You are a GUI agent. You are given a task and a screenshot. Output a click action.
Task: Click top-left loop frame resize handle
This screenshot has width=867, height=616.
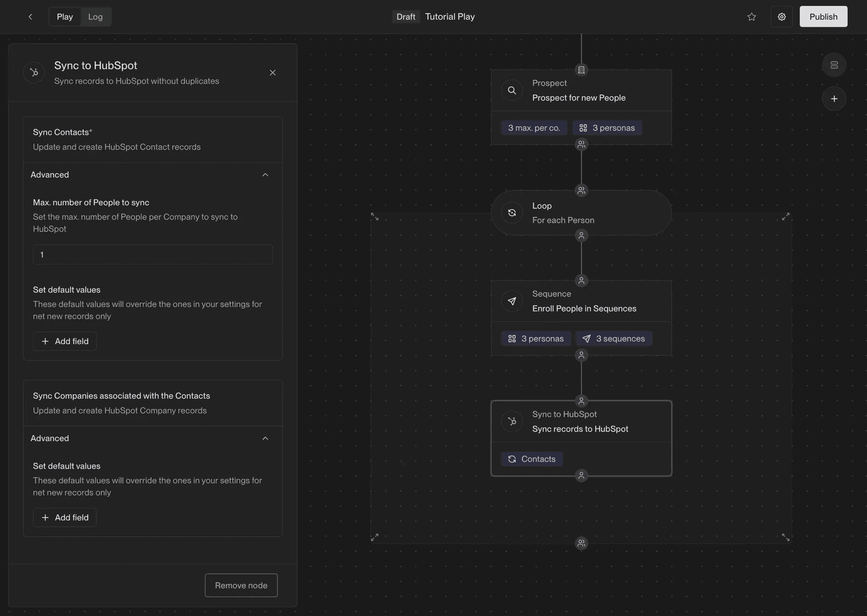[375, 217]
